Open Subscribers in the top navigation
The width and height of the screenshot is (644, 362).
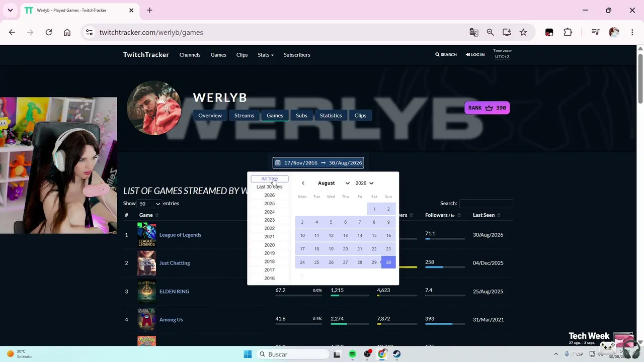click(297, 55)
